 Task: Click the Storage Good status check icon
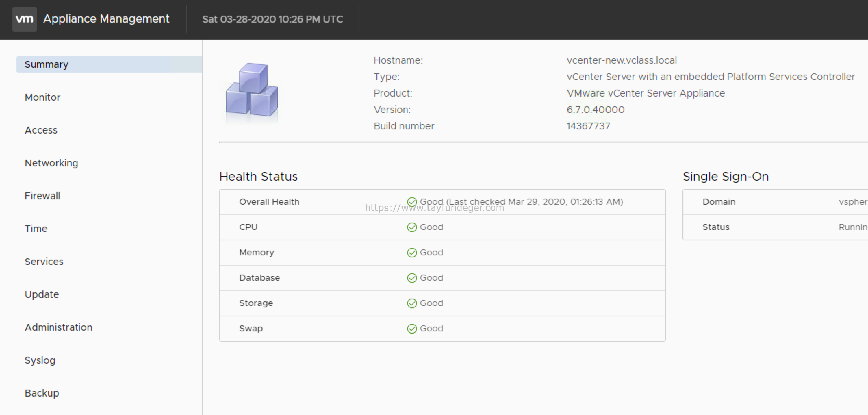(412, 303)
